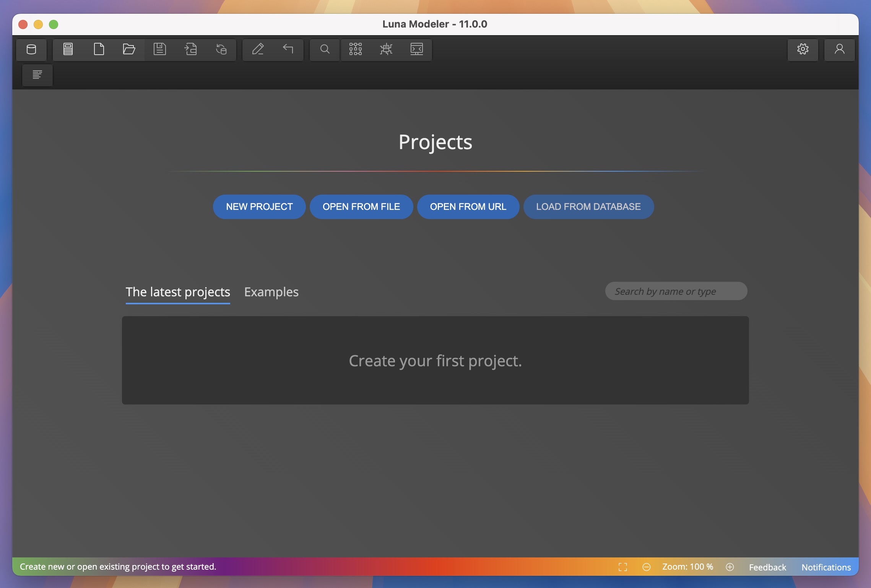Open the SQL console terminal icon
Viewport: 871px width, 588px height.
[416, 50]
